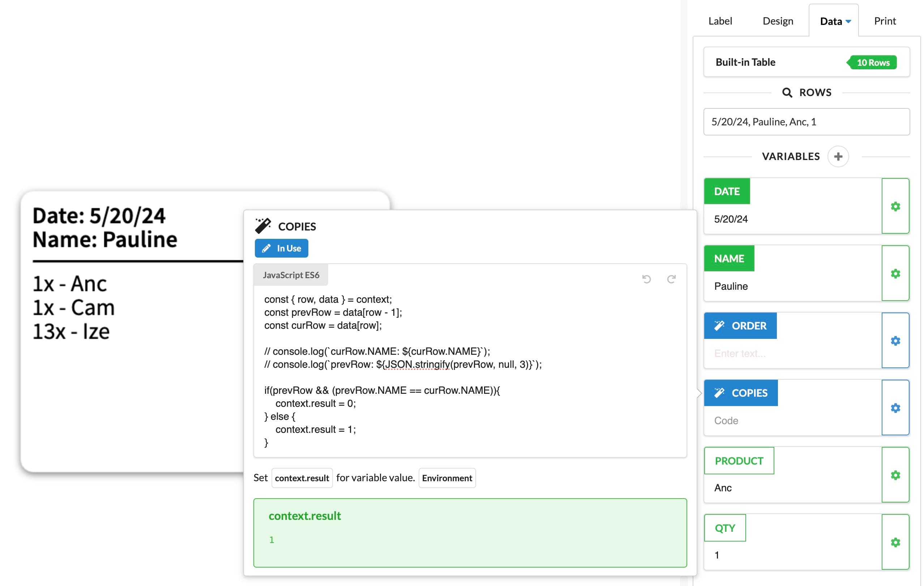Switch to the Print tab

[885, 21]
